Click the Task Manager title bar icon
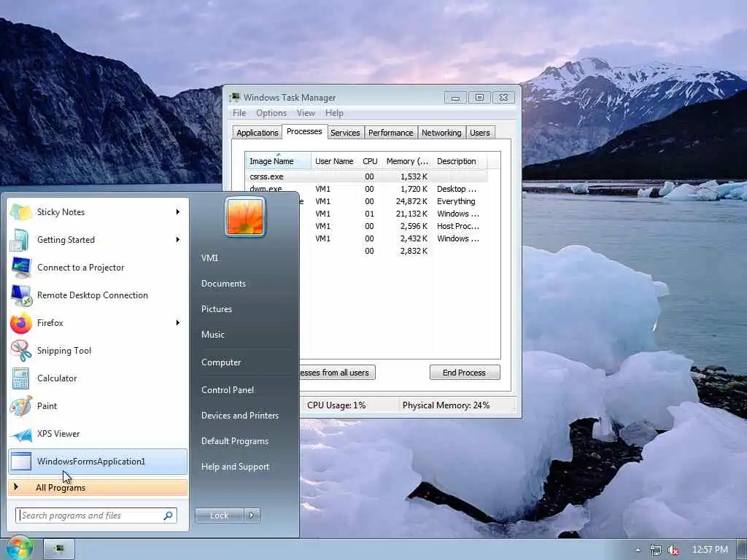Image resolution: width=747 pixels, height=560 pixels. [235, 97]
